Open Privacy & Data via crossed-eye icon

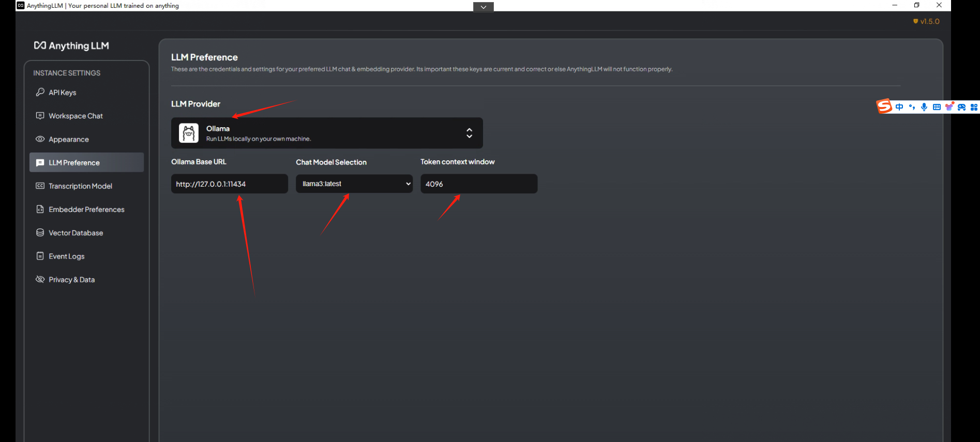pyautogui.click(x=40, y=279)
